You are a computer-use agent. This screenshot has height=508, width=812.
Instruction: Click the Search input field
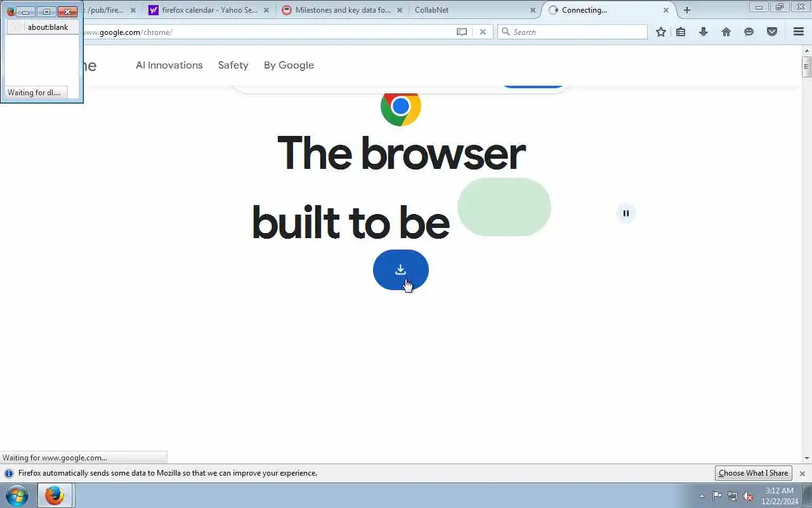[572, 32]
